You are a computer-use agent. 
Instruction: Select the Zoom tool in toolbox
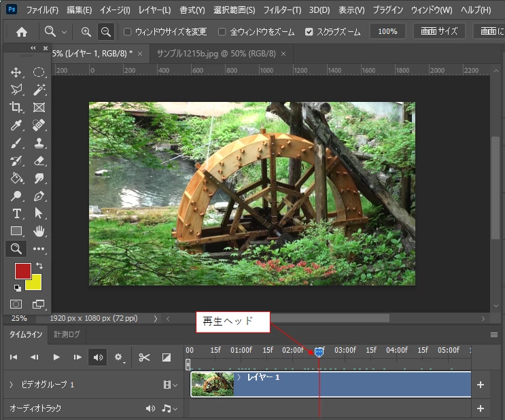click(x=16, y=249)
